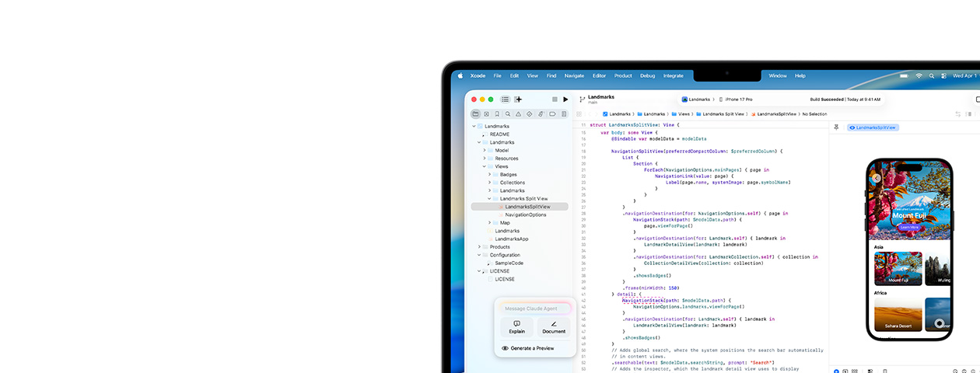
Task: Click the LandmarksSplitView preview chip
Action: tap(873, 127)
